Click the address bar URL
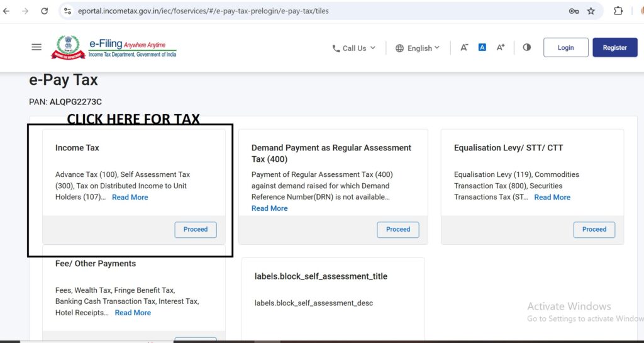This screenshot has width=644, height=343. pyautogui.click(x=203, y=11)
